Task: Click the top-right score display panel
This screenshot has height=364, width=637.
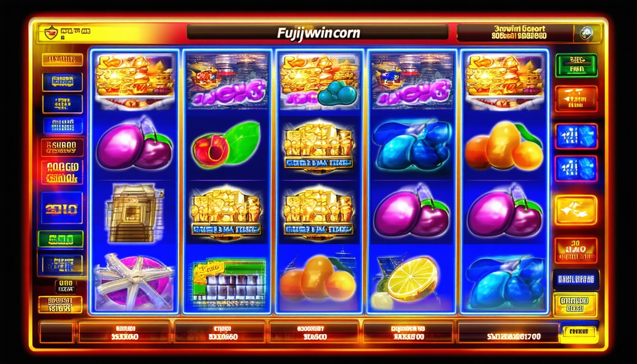Action: tap(516, 33)
